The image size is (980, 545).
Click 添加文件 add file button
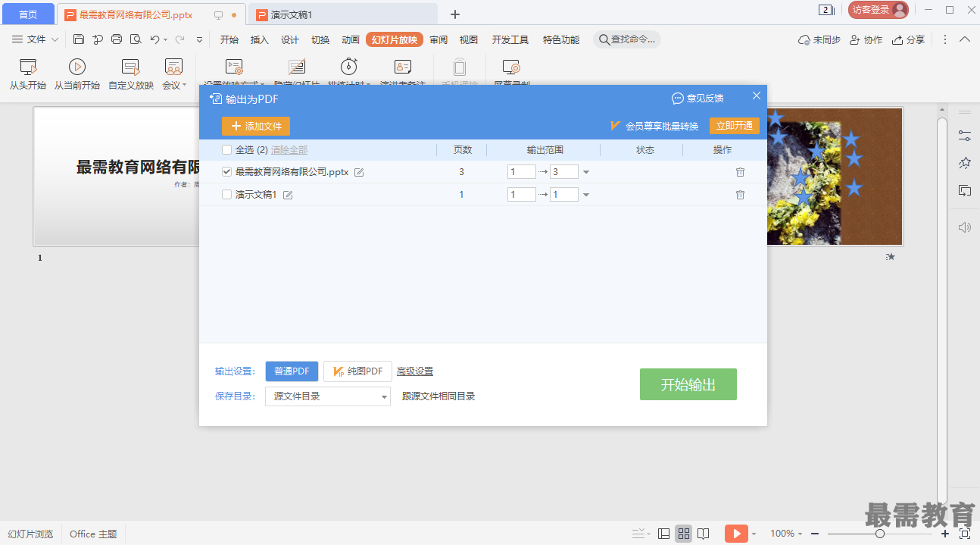click(256, 127)
